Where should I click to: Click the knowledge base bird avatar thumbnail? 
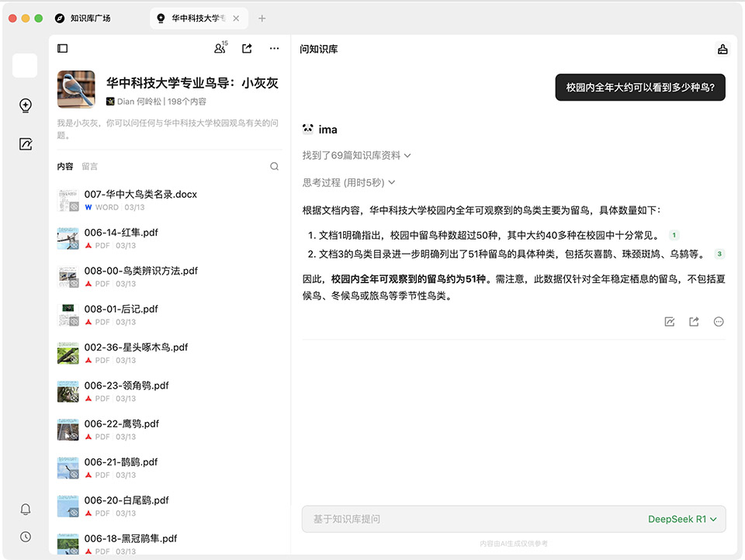tap(76, 90)
